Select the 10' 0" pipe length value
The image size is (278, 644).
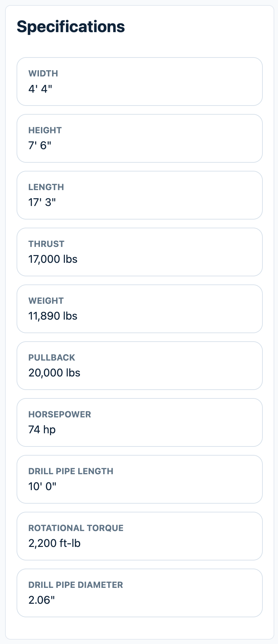(x=42, y=487)
